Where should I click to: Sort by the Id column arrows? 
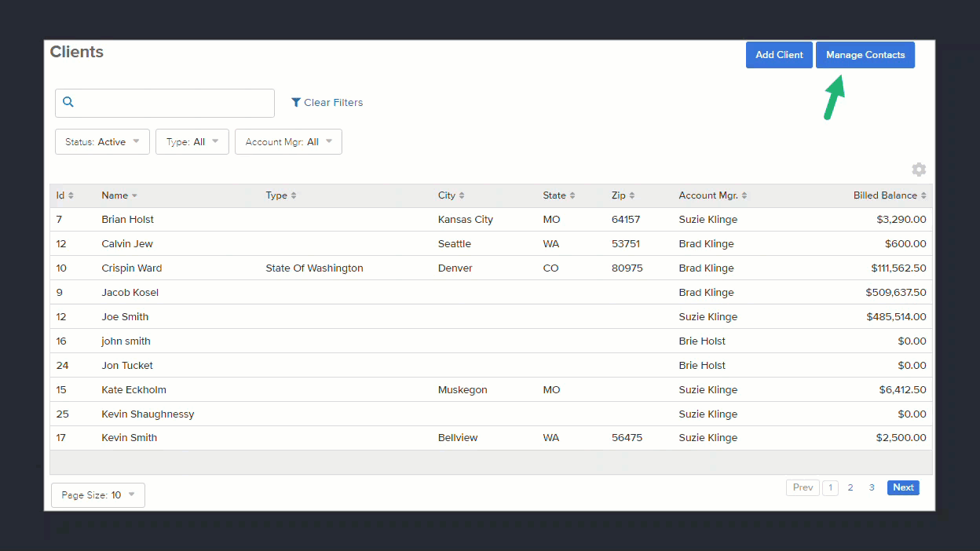pos(71,195)
